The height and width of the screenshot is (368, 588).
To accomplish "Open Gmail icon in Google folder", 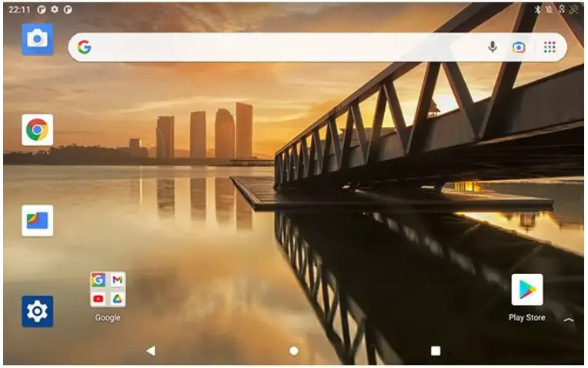I will [x=118, y=279].
